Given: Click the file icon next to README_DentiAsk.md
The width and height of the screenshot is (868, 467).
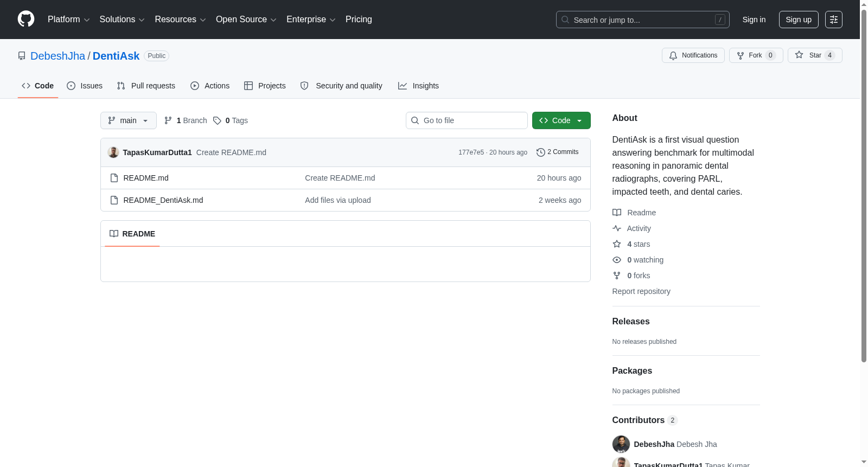Looking at the screenshot, I should [114, 200].
